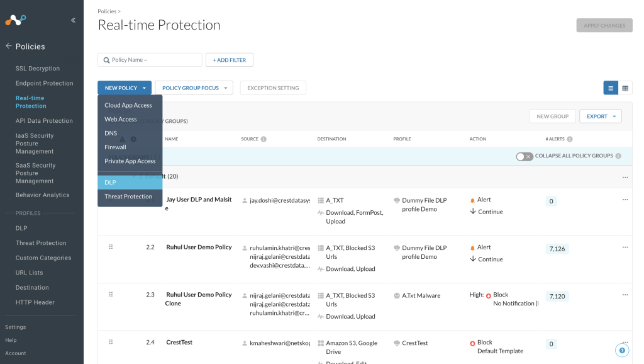644x364 pixels.
Task: Click the 7,126 alerts count badge
Action: coord(557,249)
